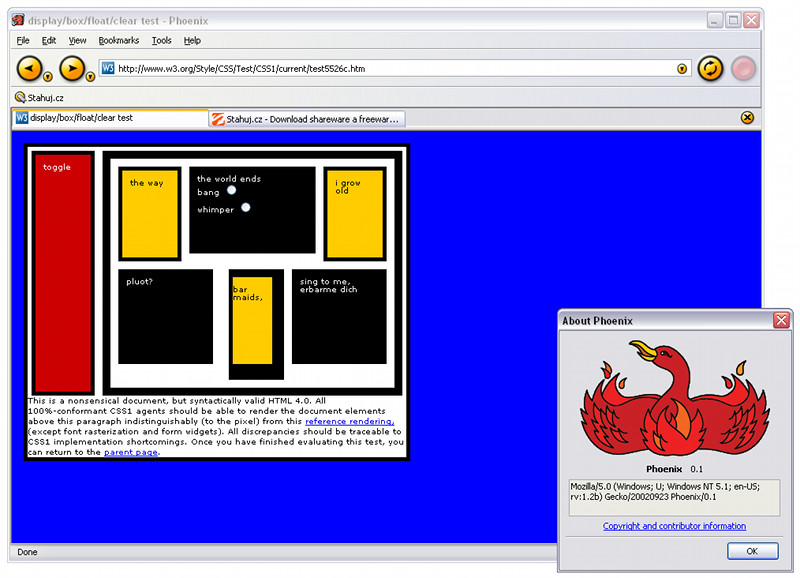
Task: Click the yellow 'the way' box
Action: (150, 214)
